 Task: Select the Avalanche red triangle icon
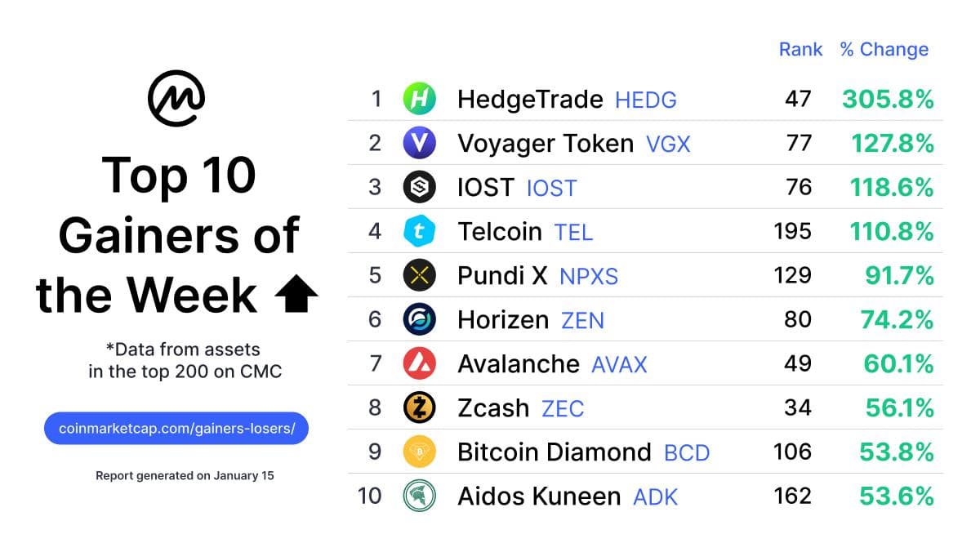[x=420, y=363]
